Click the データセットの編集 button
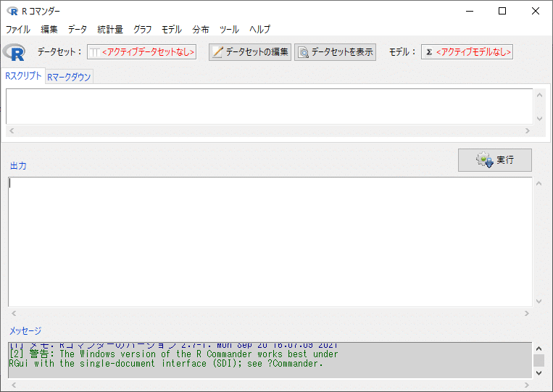 point(250,52)
